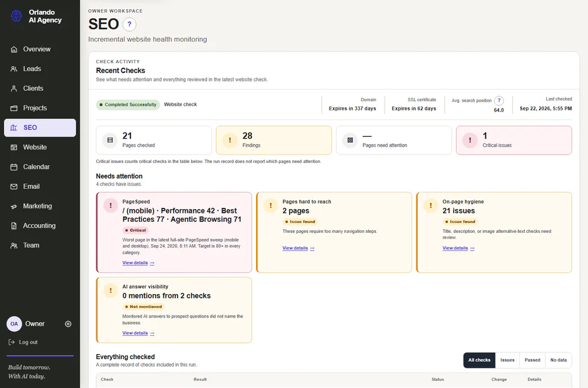
Task: Click the 28 Findings summary card
Action: click(x=274, y=140)
